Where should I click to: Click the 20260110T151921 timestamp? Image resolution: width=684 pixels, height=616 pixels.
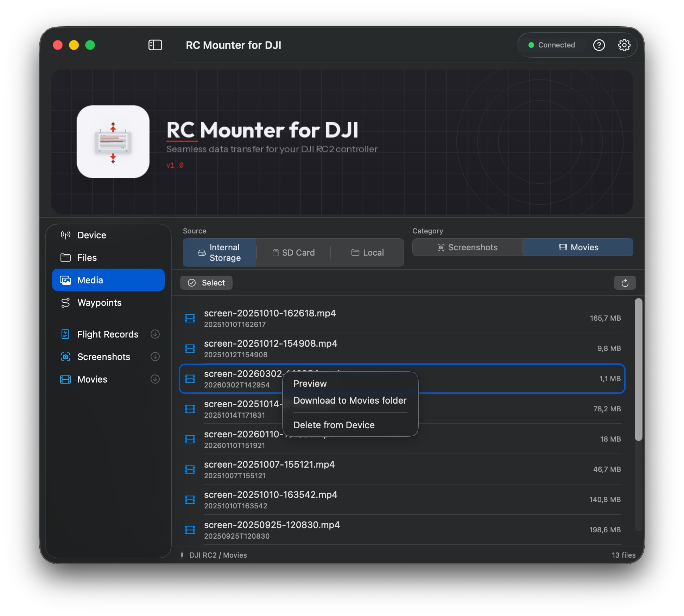pyautogui.click(x=235, y=445)
